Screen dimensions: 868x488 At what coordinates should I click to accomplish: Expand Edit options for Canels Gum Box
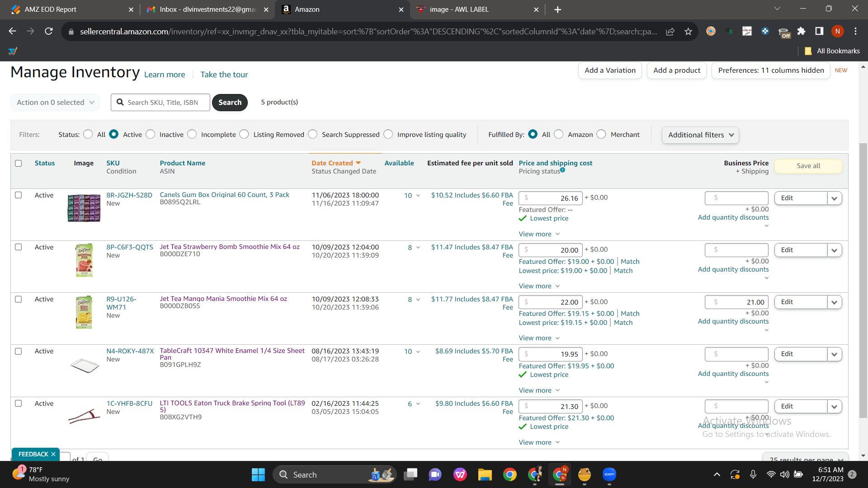click(x=835, y=198)
